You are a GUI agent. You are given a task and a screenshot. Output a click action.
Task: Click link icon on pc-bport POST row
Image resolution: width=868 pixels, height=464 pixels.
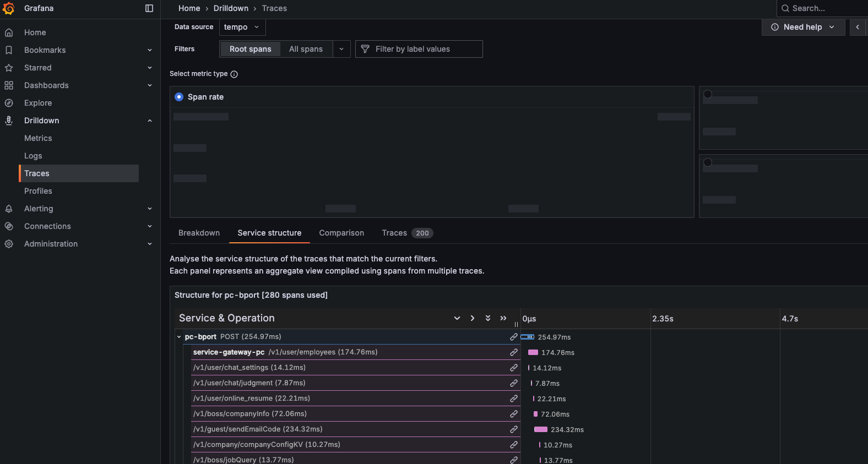pos(513,337)
